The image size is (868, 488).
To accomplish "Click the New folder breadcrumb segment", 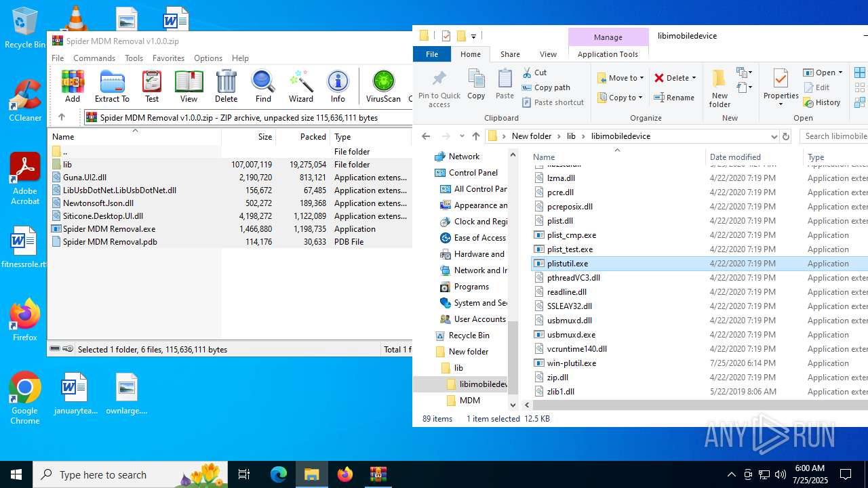I will coord(532,136).
